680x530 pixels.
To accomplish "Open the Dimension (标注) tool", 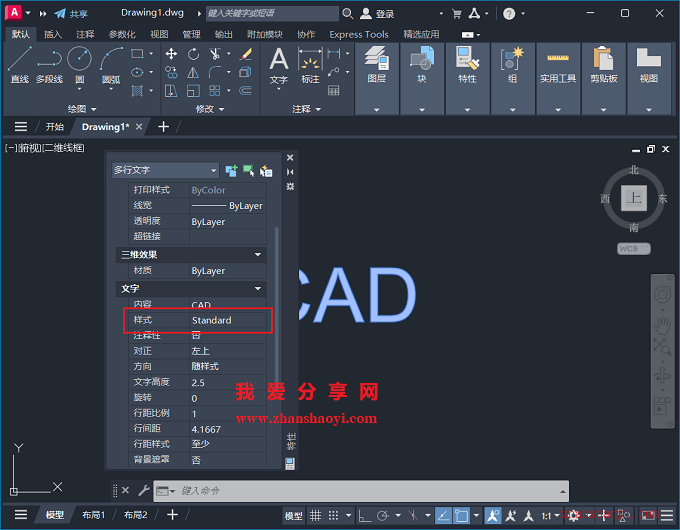I will point(311,65).
